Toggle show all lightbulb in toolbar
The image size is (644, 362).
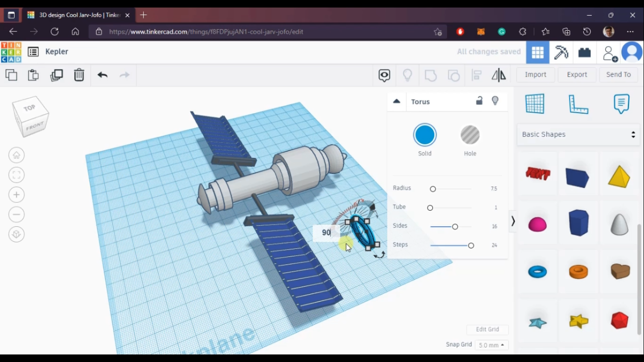click(x=407, y=75)
